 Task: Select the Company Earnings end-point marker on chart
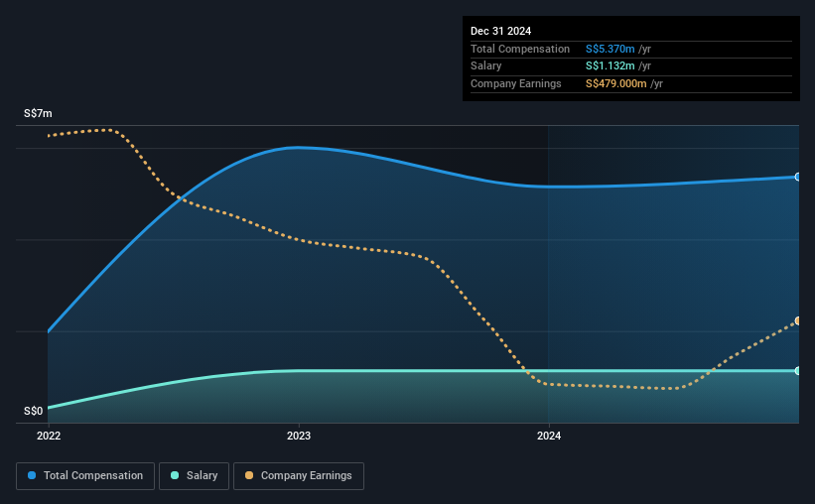797,321
